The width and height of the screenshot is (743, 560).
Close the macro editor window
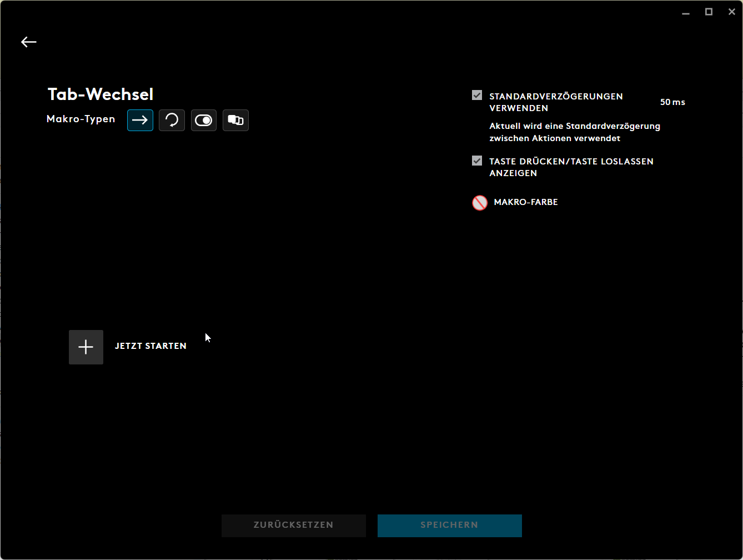click(x=732, y=12)
